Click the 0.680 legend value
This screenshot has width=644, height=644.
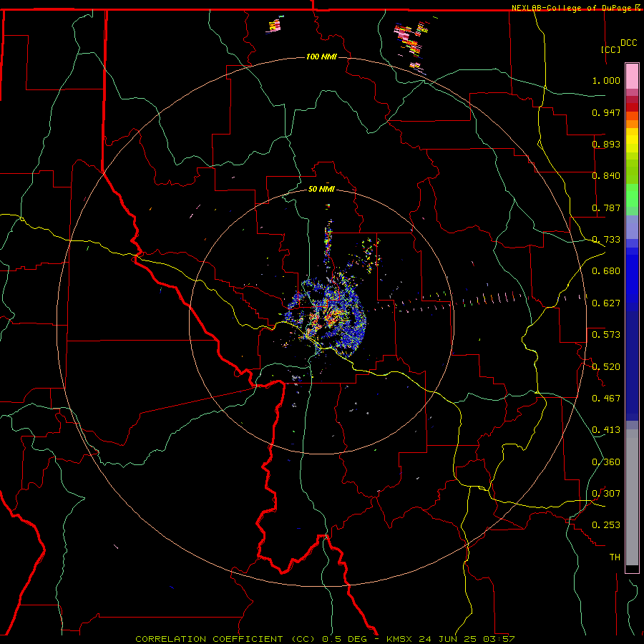pyautogui.click(x=606, y=271)
